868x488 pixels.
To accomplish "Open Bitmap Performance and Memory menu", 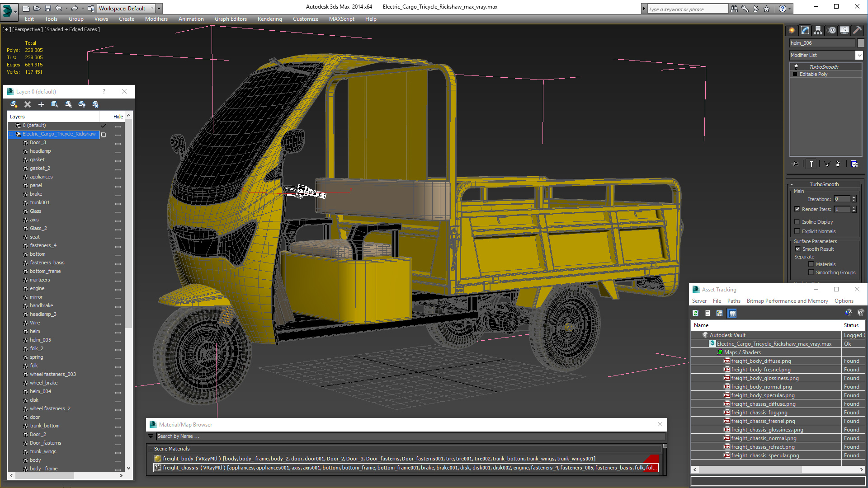I will click(x=787, y=301).
